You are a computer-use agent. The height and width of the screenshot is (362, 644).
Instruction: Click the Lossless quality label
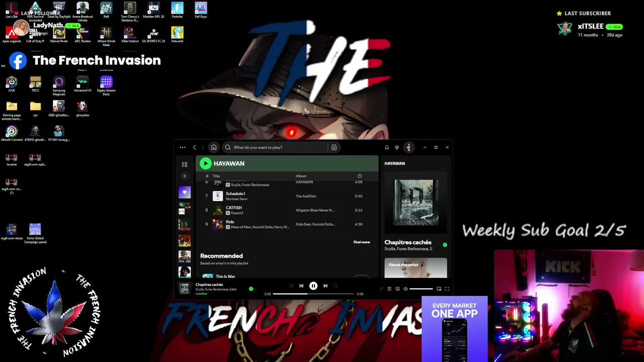point(201,294)
